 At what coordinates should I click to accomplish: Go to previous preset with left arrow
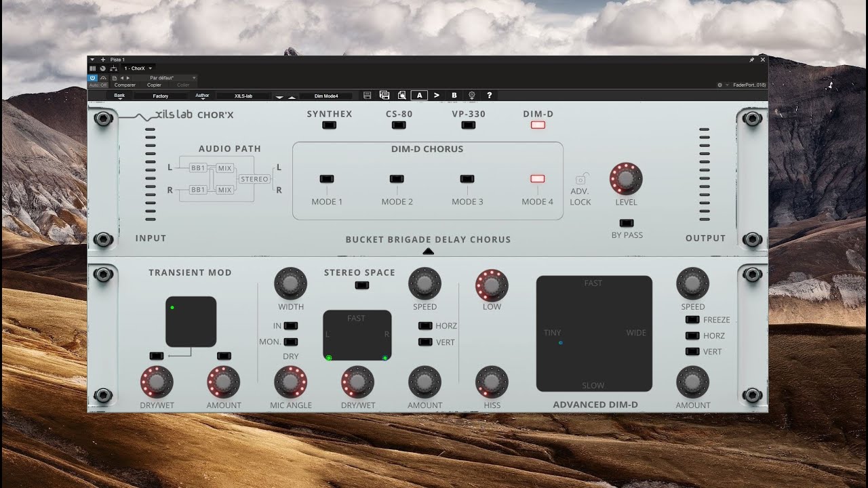pos(122,78)
